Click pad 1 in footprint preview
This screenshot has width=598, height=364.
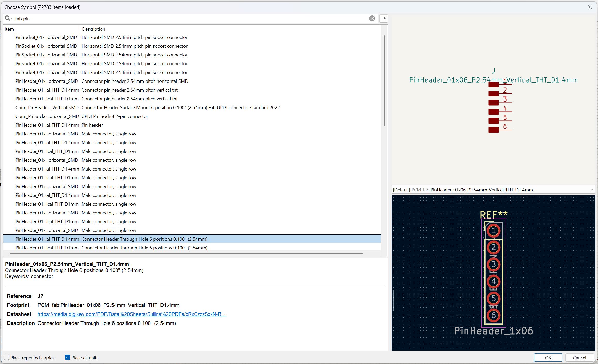tap(493, 231)
